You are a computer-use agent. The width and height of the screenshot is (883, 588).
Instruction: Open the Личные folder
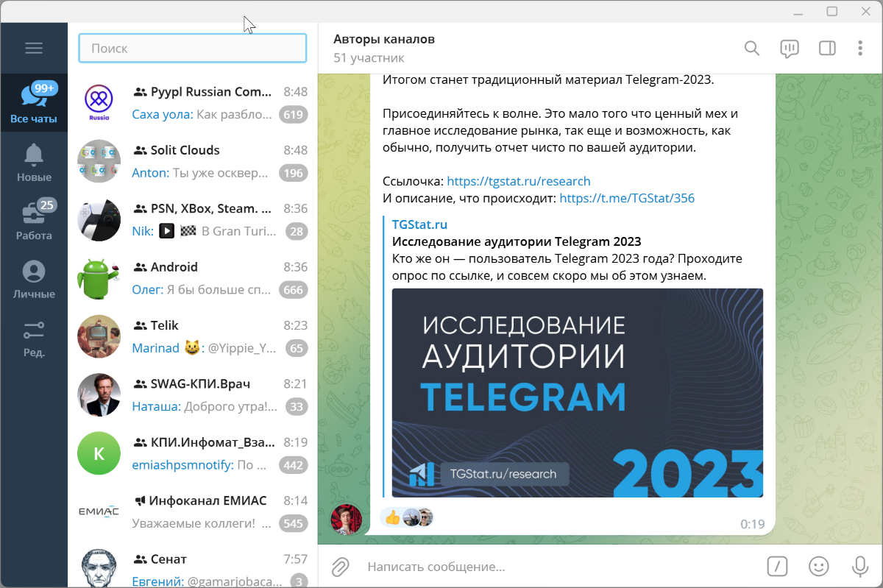pos(34,279)
